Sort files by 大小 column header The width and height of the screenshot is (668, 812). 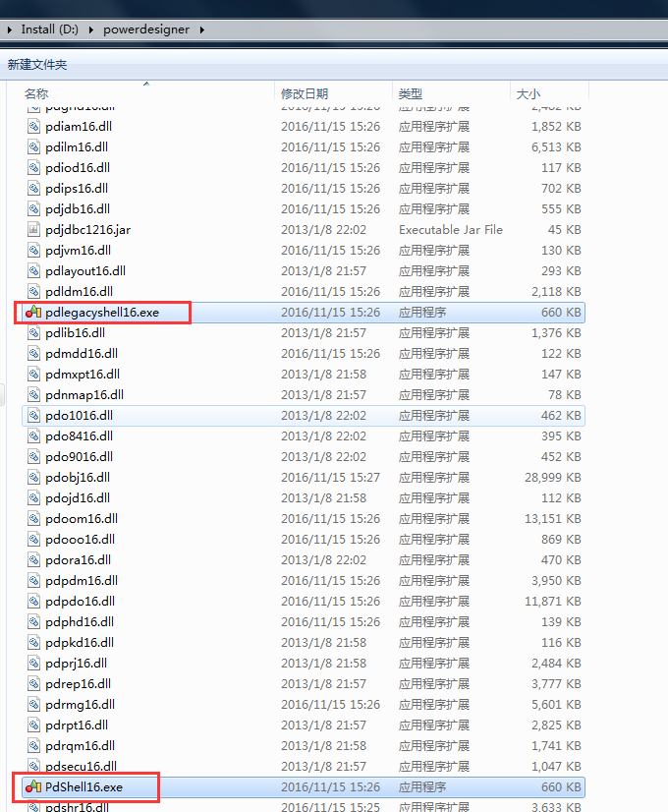pyautogui.click(x=529, y=93)
